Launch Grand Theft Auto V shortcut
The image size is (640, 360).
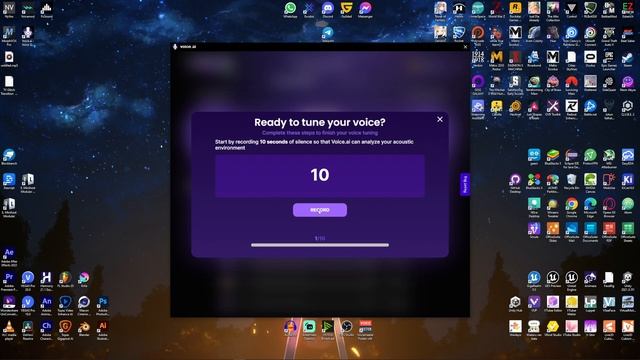click(609, 36)
